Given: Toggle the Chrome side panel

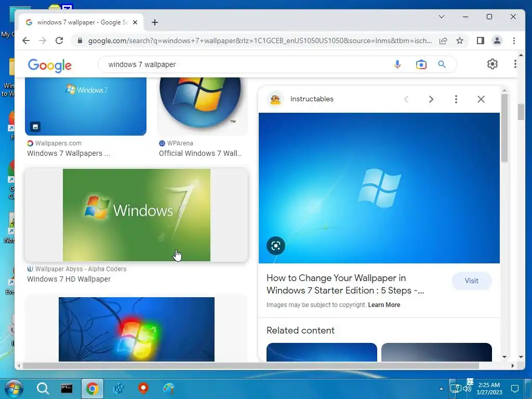Looking at the screenshot, I should 481,41.
